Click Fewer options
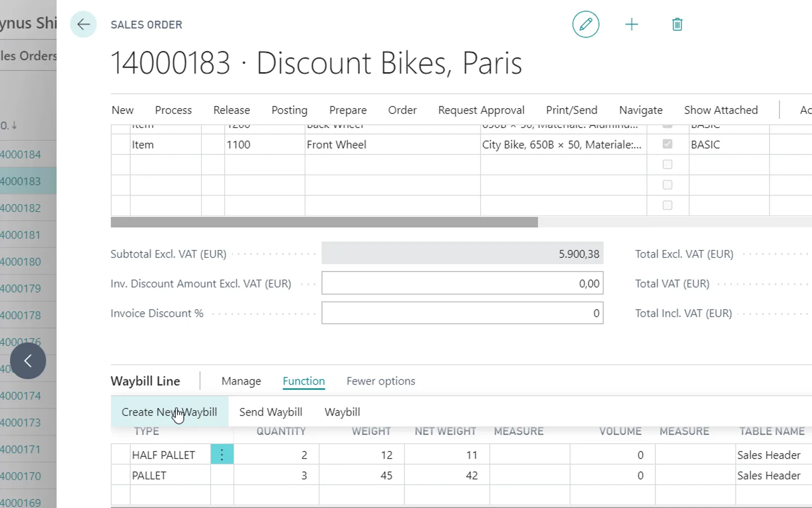 pyautogui.click(x=381, y=381)
